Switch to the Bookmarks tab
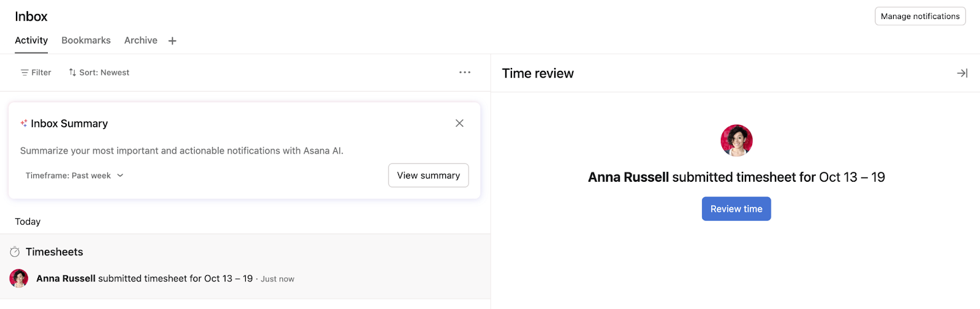Viewport: 980px width, 309px height. (86, 40)
